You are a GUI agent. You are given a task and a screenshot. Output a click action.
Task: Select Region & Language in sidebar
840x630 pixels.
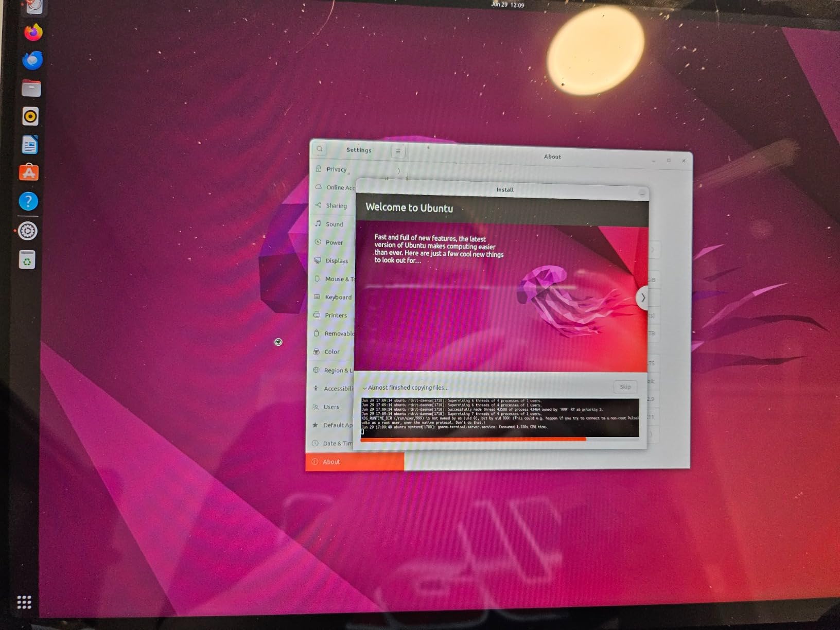tap(331, 370)
